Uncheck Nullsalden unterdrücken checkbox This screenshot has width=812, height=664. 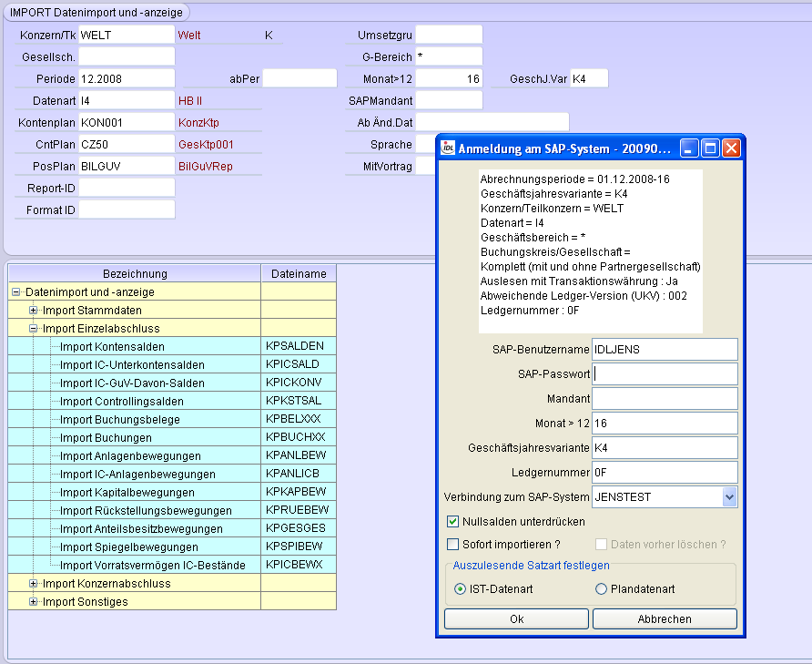pyautogui.click(x=452, y=522)
